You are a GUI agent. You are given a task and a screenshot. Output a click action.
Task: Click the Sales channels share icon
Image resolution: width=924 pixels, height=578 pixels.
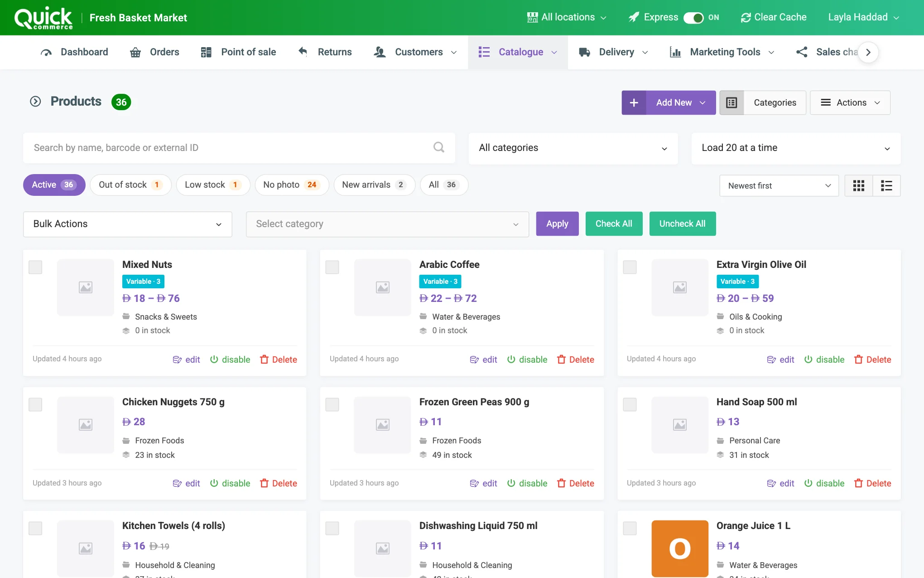coord(802,52)
